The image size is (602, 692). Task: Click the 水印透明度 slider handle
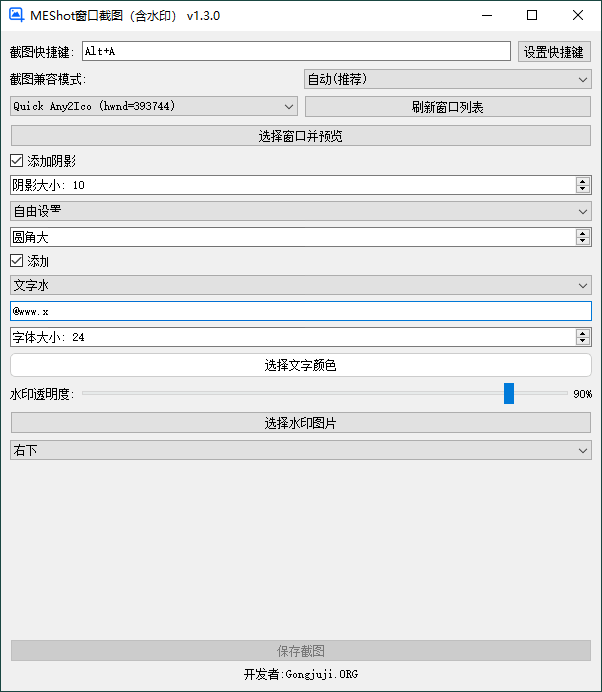(x=509, y=394)
